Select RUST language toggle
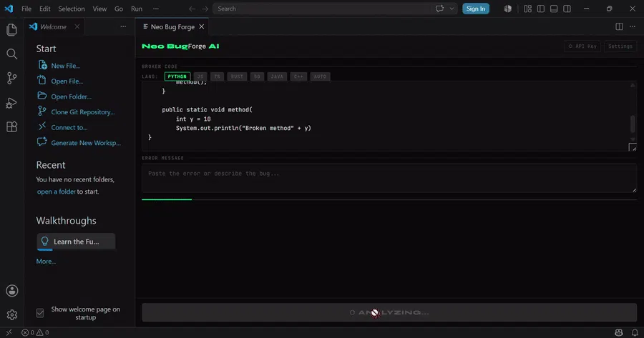 tap(237, 76)
